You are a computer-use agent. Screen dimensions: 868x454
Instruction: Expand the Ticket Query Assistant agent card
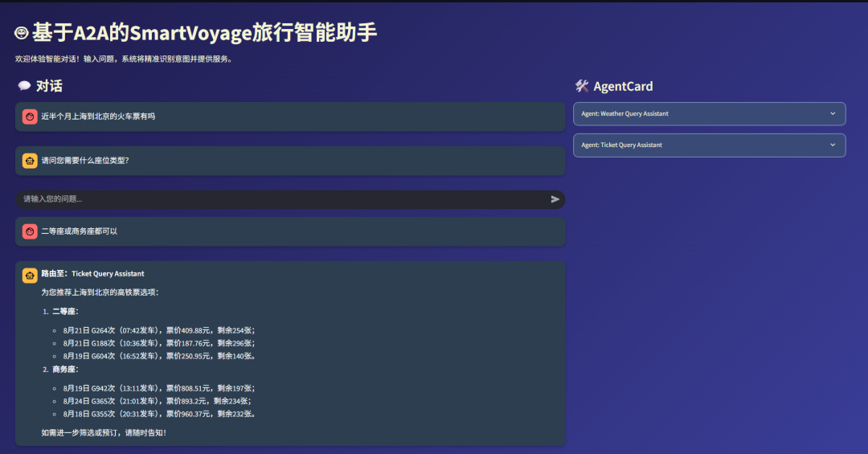coord(709,145)
